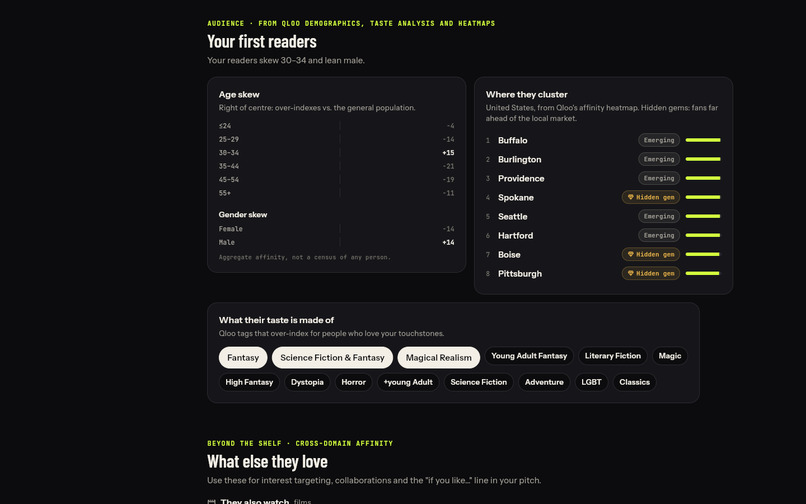Select the High Fantasy tag
Image resolution: width=806 pixels, height=504 pixels.
[249, 382]
